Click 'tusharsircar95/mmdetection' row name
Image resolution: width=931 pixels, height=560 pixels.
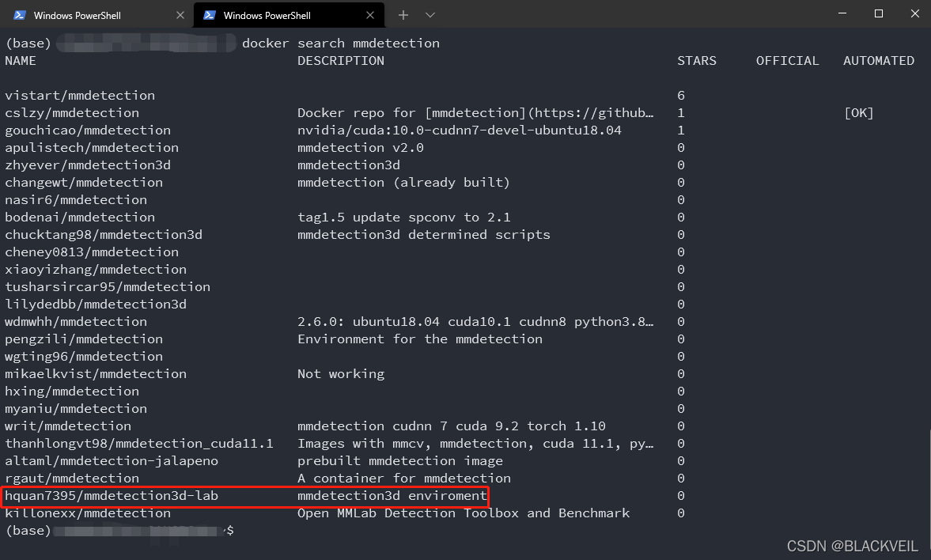(x=108, y=287)
